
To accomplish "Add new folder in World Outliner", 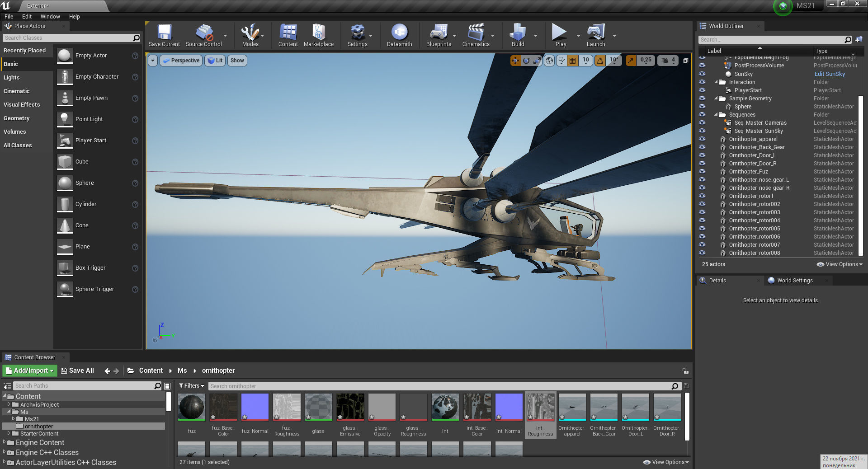I will 859,40.
